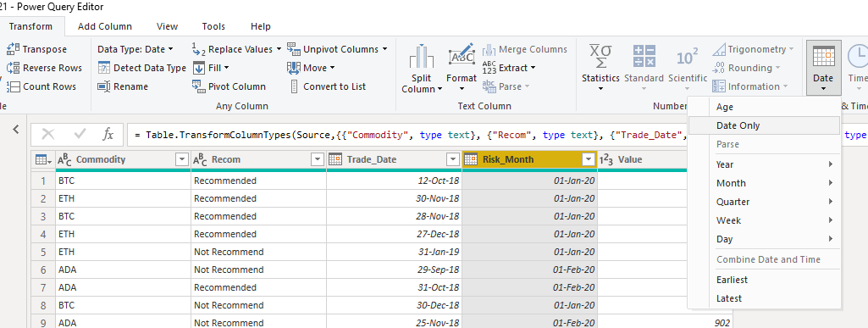Click the Reverse Rows icon
This screenshot has width=868, height=328.
tap(14, 68)
